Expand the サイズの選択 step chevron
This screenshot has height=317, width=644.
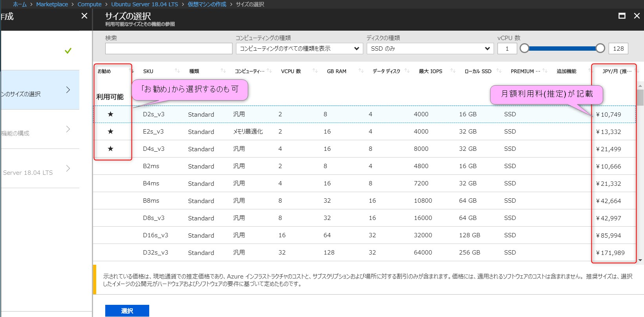coord(68,90)
